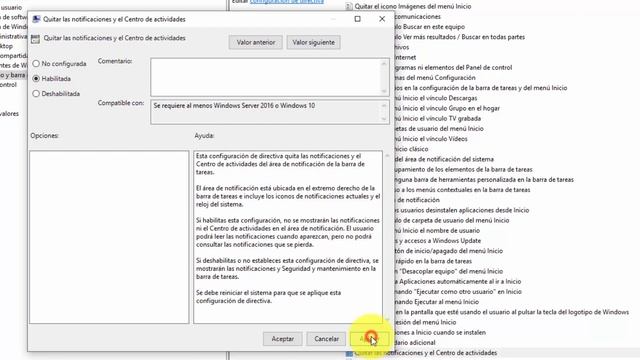Image resolution: width=640 pixels, height=360 pixels.
Task: Click the Compatible con text field
Action: [265, 112]
